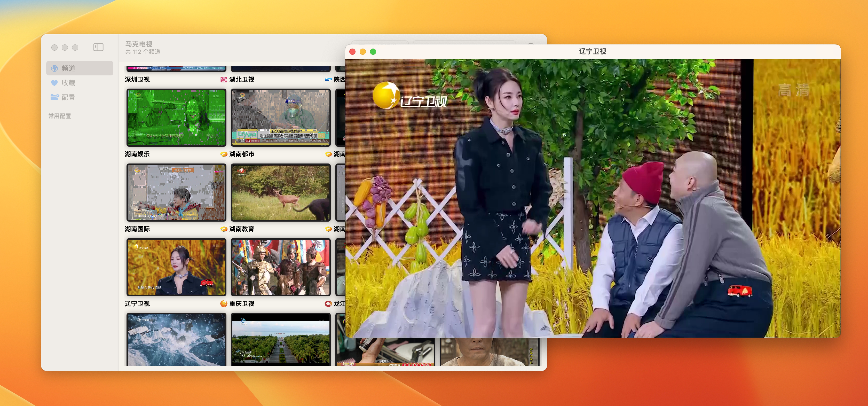Click the globe icon beside 频道
The height and width of the screenshot is (406, 868).
[54, 68]
